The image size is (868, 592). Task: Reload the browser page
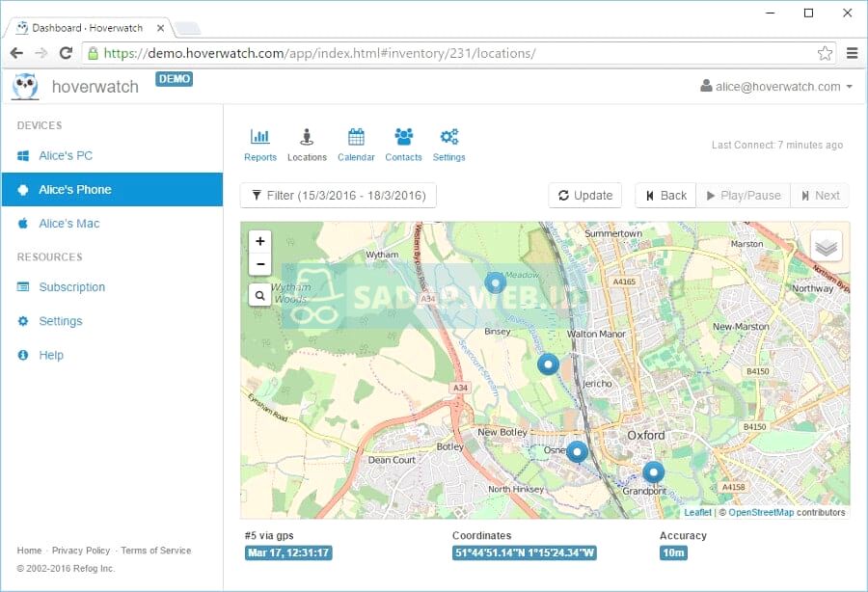(66, 53)
